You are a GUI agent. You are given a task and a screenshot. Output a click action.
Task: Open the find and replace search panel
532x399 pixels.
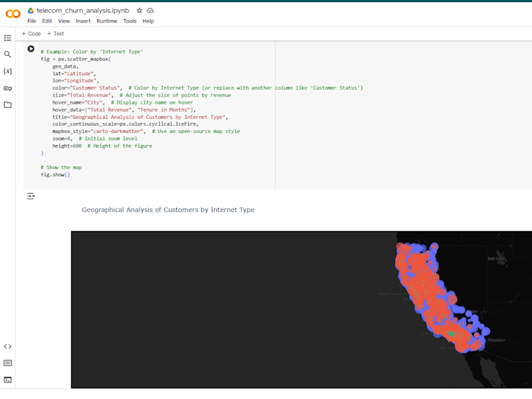coord(7,55)
